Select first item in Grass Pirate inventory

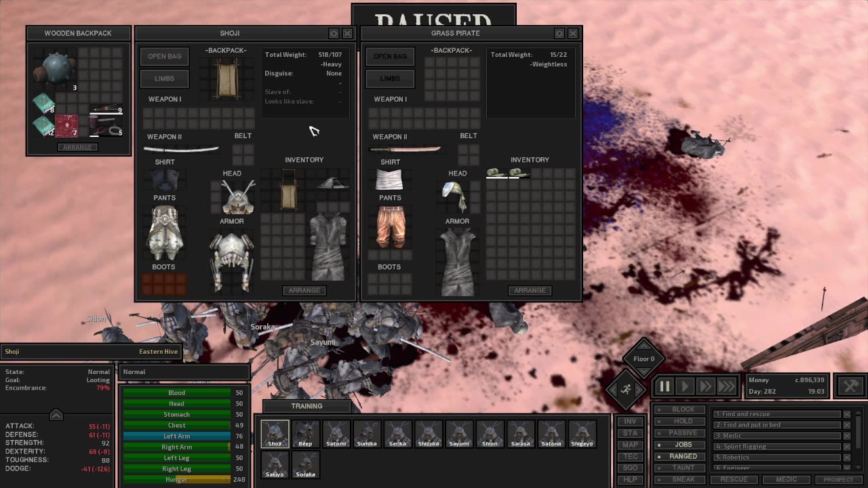(x=496, y=173)
